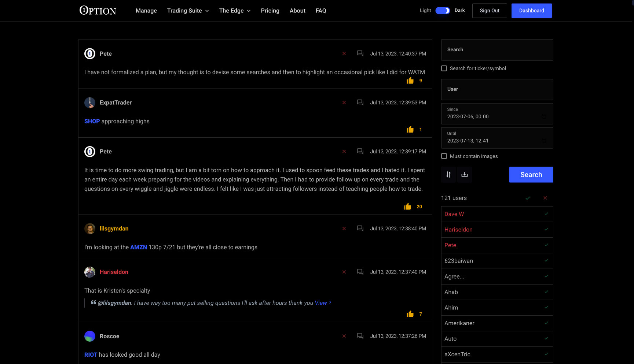Click the sort order arrows icon
Viewport: 634px width, 364px height.
pyautogui.click(x=448, y=175)
